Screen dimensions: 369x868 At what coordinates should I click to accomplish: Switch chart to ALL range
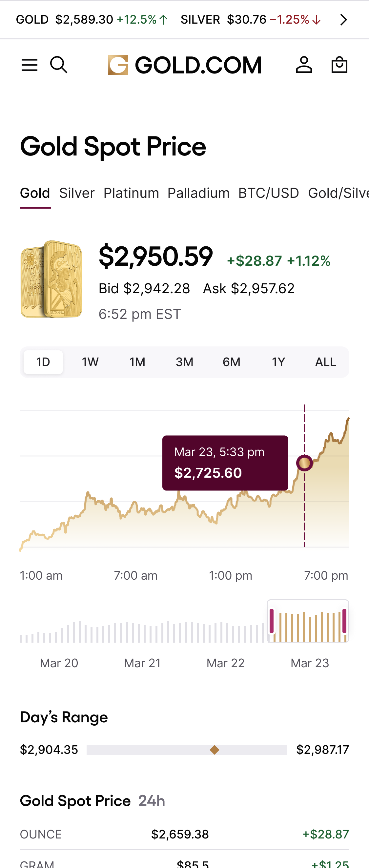(325, 362)
